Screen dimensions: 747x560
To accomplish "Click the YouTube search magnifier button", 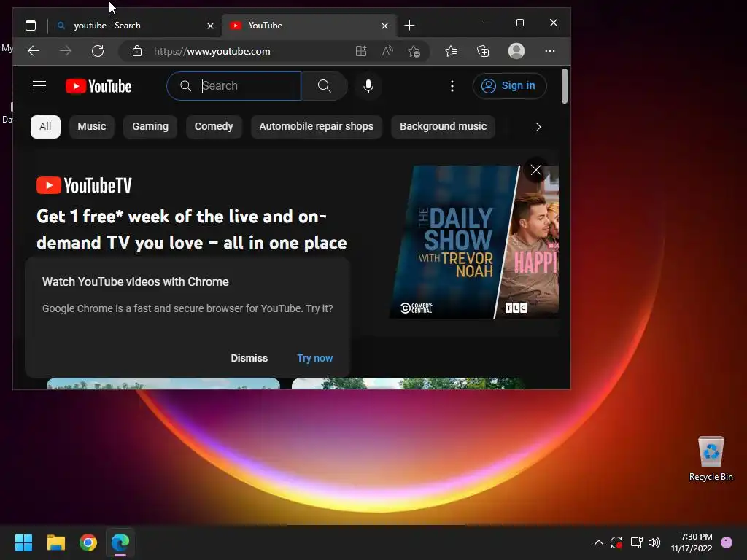I will tap(324, 86).
